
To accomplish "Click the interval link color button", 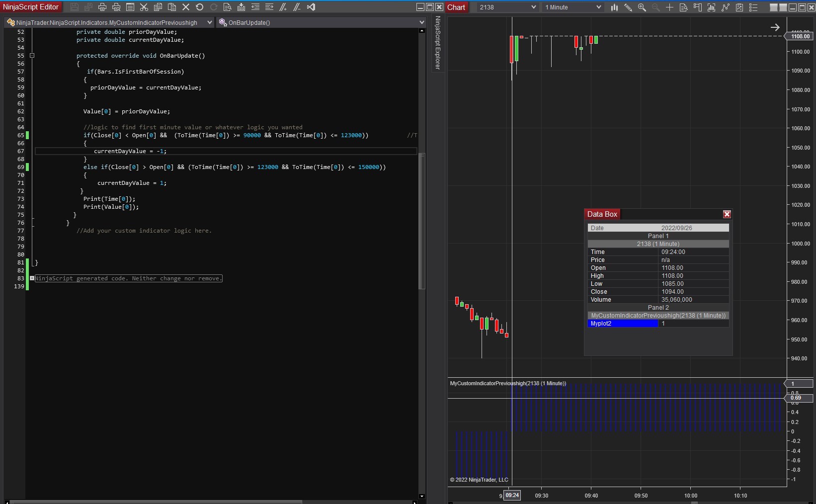I will (x=783, y=7).
